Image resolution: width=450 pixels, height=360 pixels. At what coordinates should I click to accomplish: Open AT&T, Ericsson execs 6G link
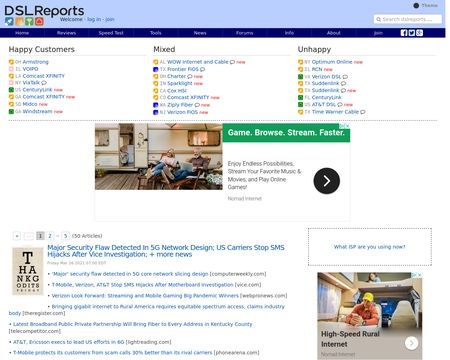click(68, 342)
